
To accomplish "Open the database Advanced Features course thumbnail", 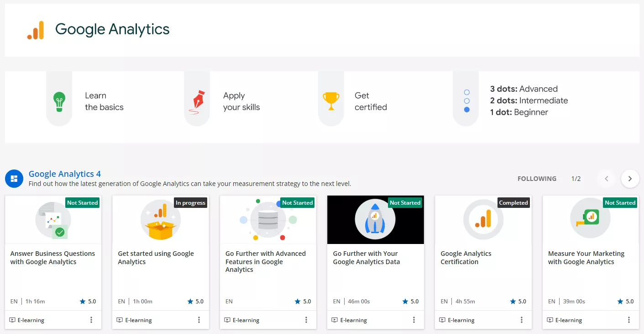I will (268, 220).
